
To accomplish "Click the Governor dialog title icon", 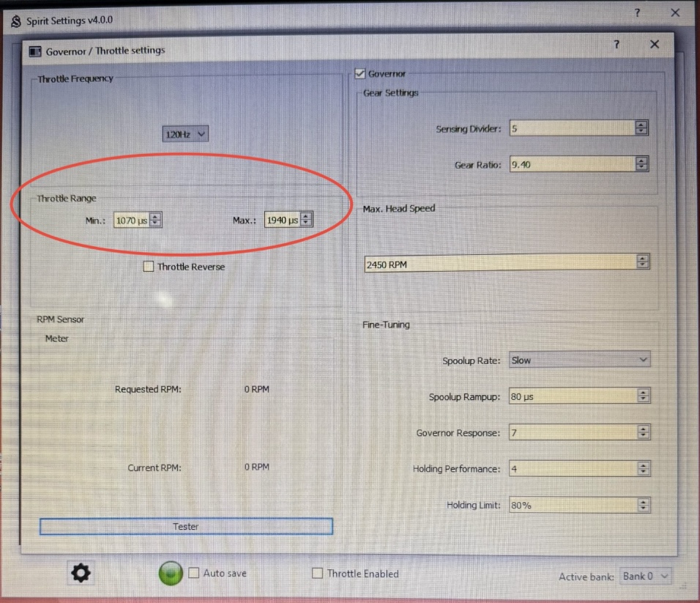I will tap(35, 51).
